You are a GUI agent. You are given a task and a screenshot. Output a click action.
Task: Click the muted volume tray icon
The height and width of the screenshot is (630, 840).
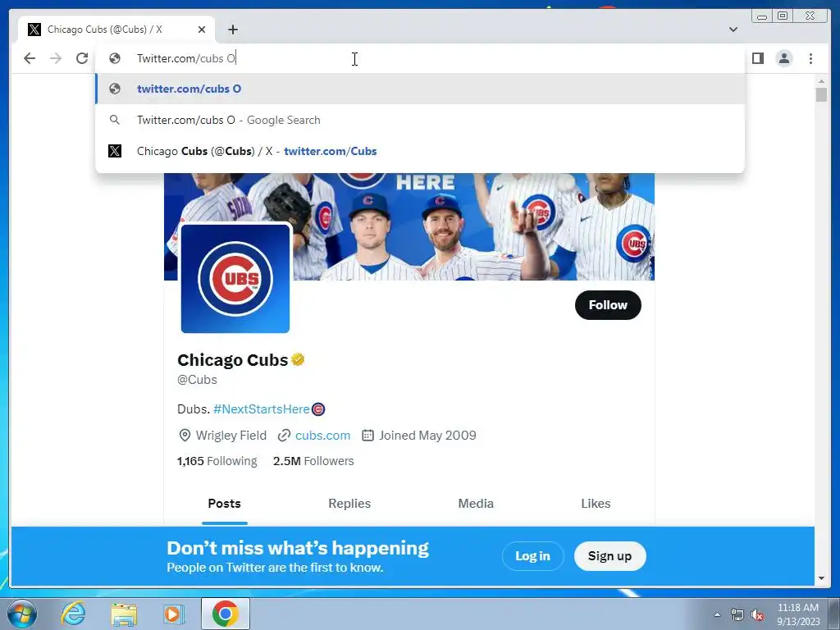pos(757,614)
